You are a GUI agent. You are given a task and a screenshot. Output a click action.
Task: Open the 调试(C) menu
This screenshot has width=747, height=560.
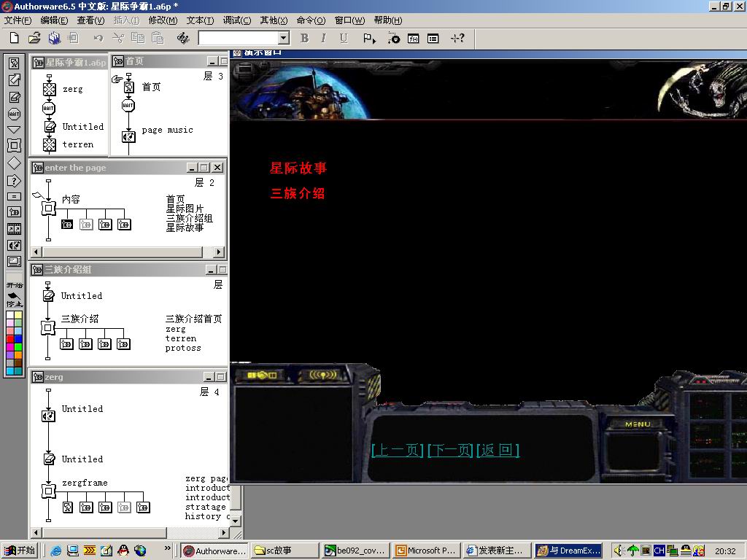click(237, 20)
